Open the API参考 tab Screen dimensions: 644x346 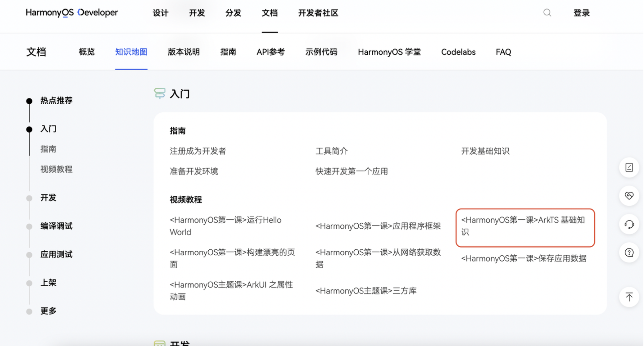point(270,52)
